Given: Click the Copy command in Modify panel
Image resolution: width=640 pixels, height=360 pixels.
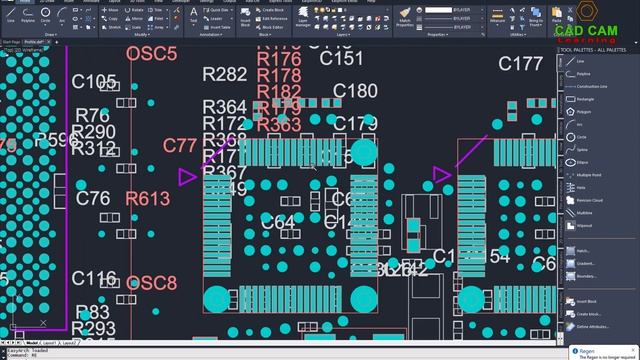Looking at the screenshot, I should (110, 18).
